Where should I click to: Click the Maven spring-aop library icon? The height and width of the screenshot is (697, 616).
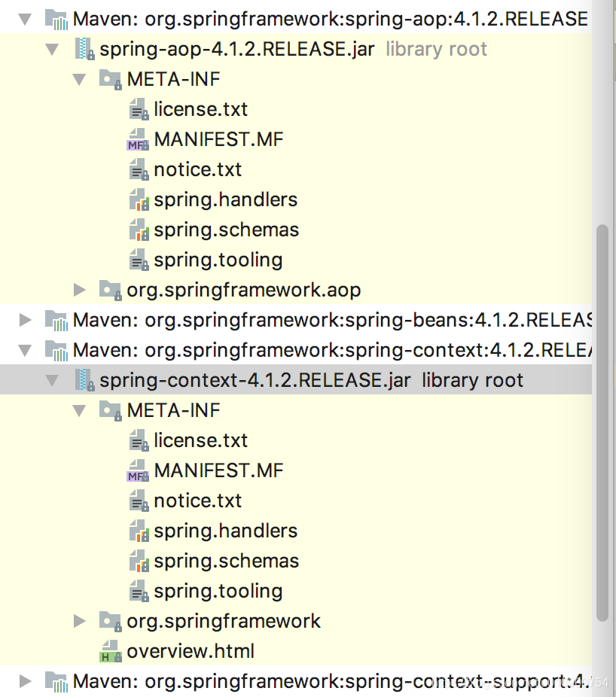point(56,20)
